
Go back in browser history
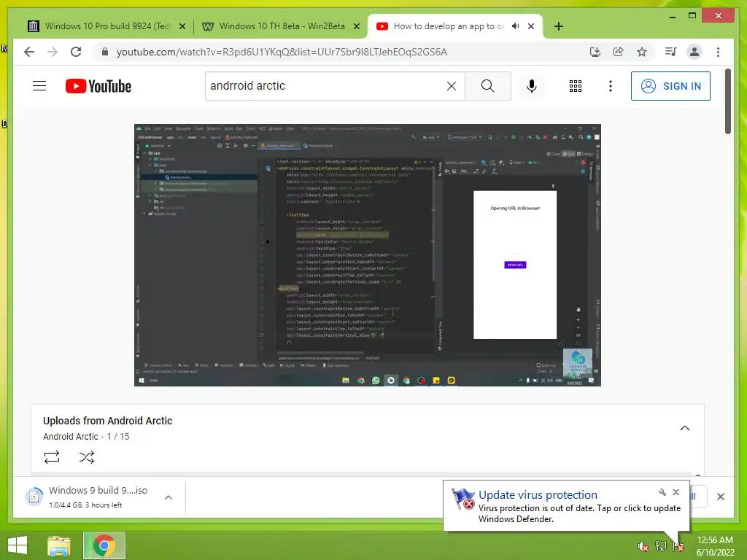click(x=29, y=52)
